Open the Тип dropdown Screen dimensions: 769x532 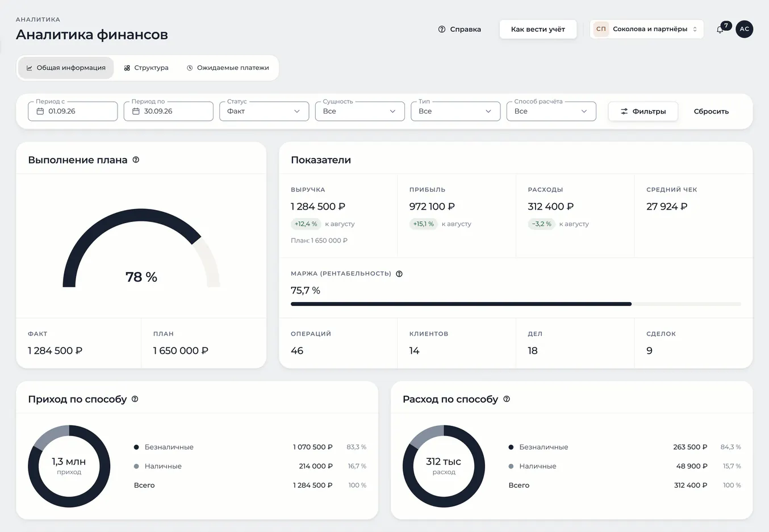click(x=455, y=111)
